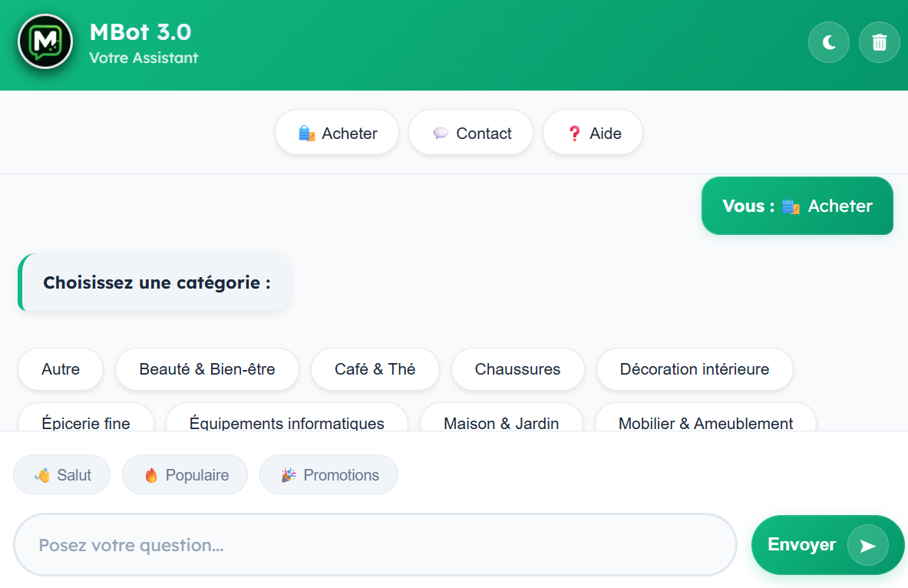The image size is (908, 588).
Task: Focus the Posez votre question input field
Action: (375, 545)
